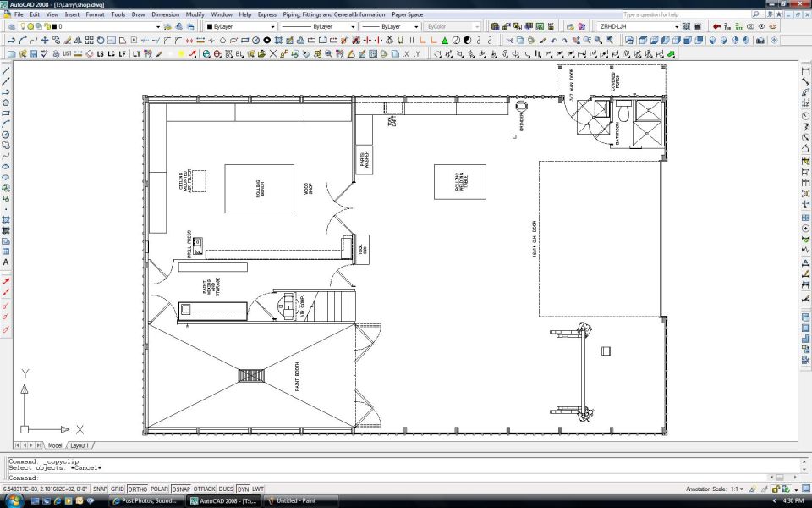Click the LT custom toolbar button
This screenshot has height=508, width=812.
[137, 53]
